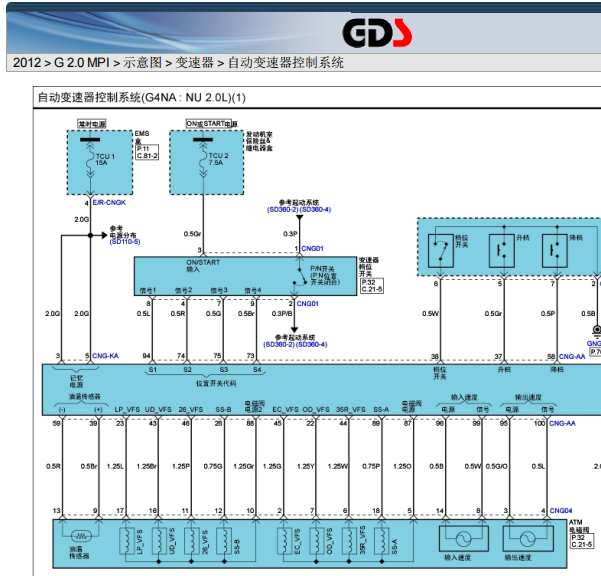Click the P/N switch contact symbol
This screenshot has width=601, height=576.
pos(299,276)
